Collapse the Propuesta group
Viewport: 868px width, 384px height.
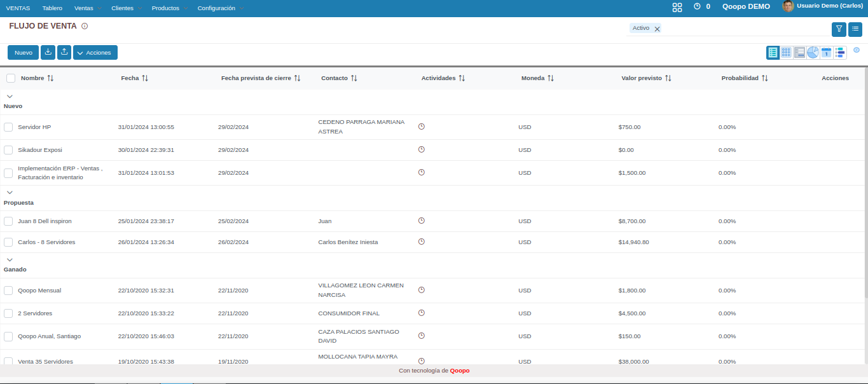tap(10, 193)
